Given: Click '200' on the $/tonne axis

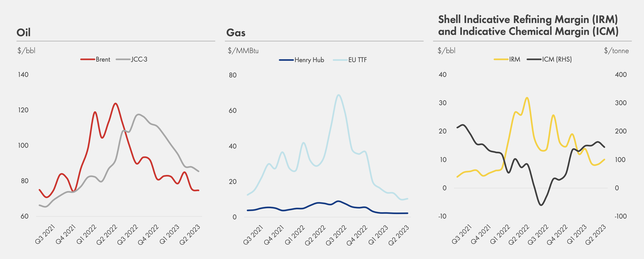Looking at the screenshot, I should coord(621,131).
